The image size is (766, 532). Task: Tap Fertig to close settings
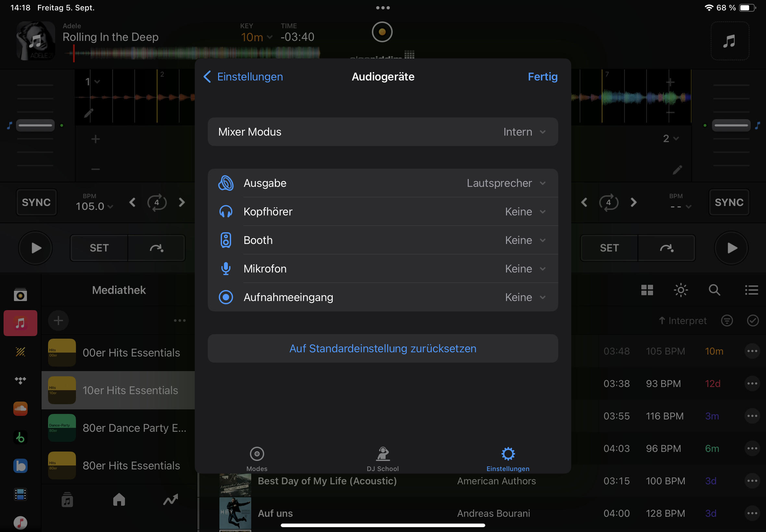pyautogui.click(x=542, y=77)
